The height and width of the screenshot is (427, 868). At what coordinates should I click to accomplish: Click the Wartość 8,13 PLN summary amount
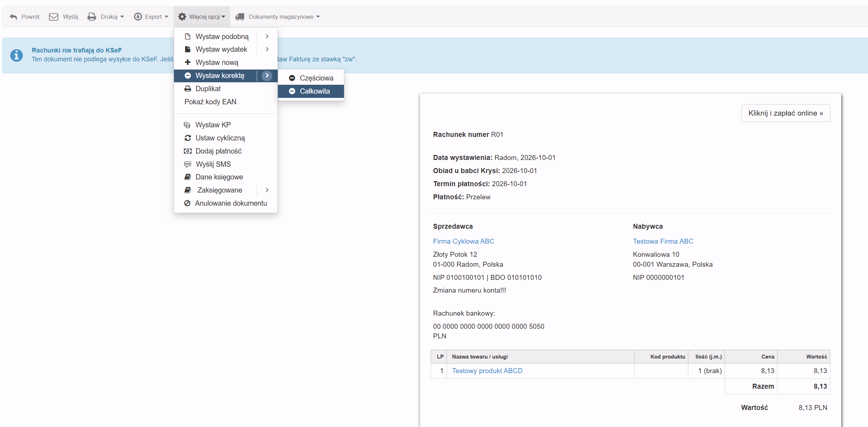813,407
